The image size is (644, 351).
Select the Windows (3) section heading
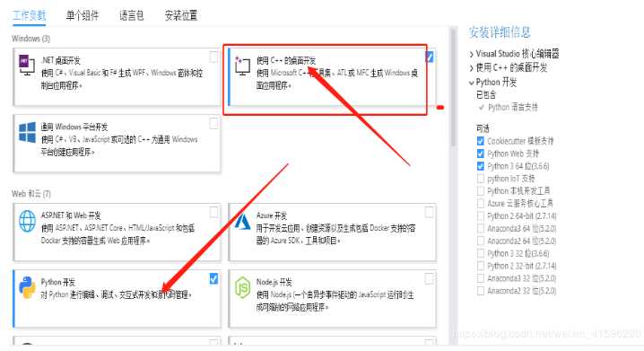pyautogui.click(x=30, y=39)
